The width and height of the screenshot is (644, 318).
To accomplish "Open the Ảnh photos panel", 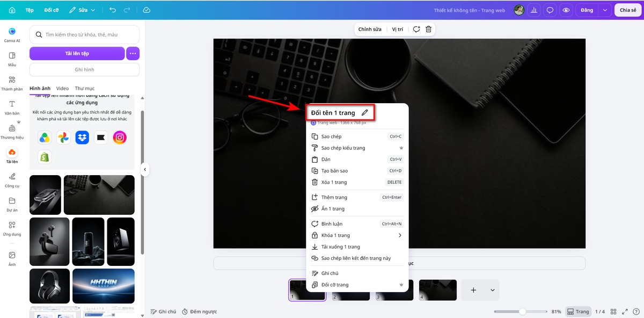I will (x=12, y=258).
